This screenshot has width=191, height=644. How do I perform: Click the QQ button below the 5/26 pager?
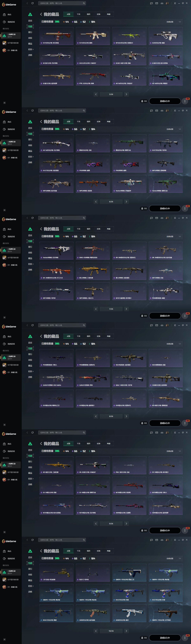tap(144, 101)
